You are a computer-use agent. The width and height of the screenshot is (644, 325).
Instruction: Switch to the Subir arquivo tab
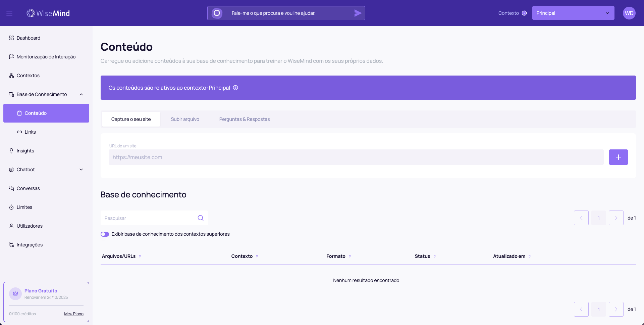[x=185, y=119]
